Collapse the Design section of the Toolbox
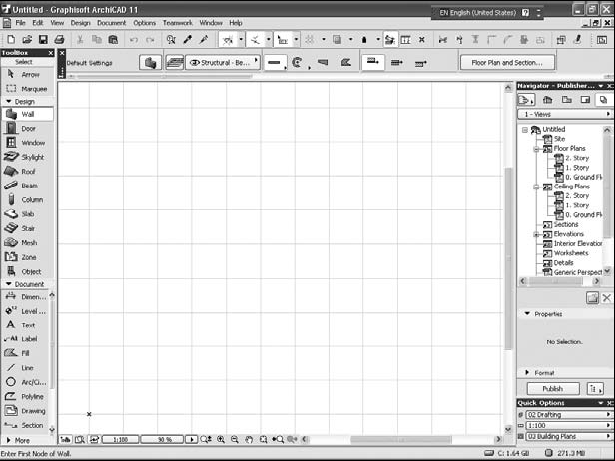 click(8, 101)
